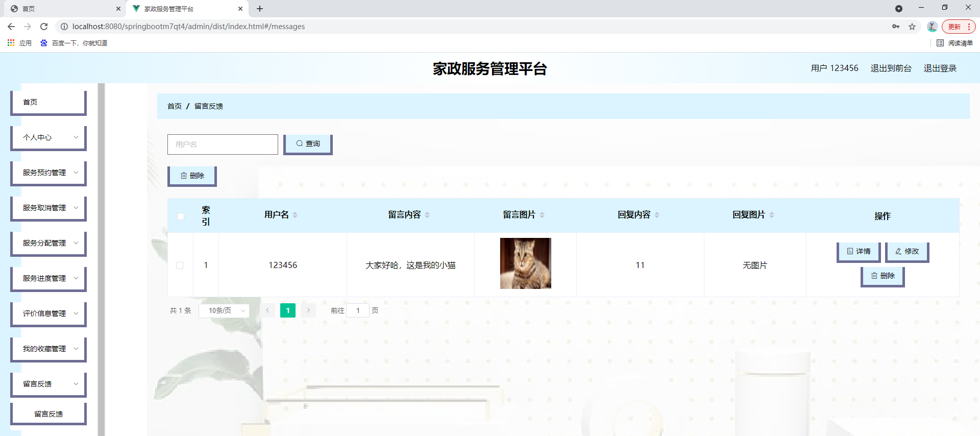Check the row 1 checkbox for user 123456
Viewport: 980px width, 436px height.
(x=180, y=265)
